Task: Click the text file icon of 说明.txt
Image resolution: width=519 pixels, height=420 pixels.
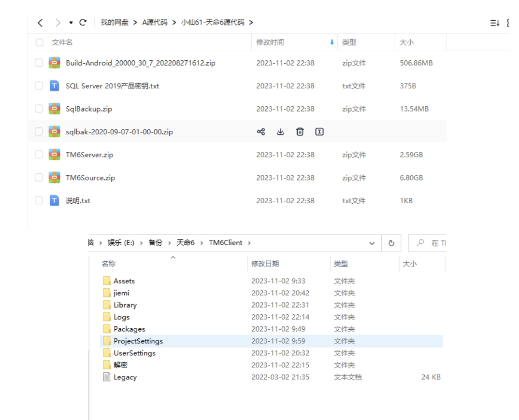Action: coord(54,200)
